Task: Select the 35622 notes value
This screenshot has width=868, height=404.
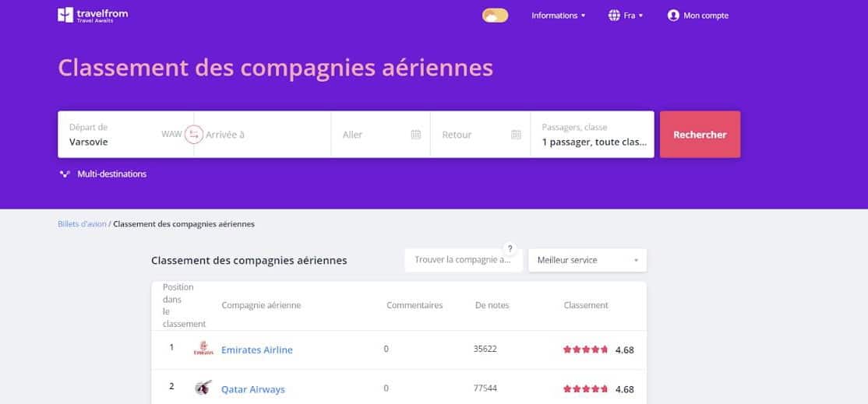Action: click(x=485, y=349)
